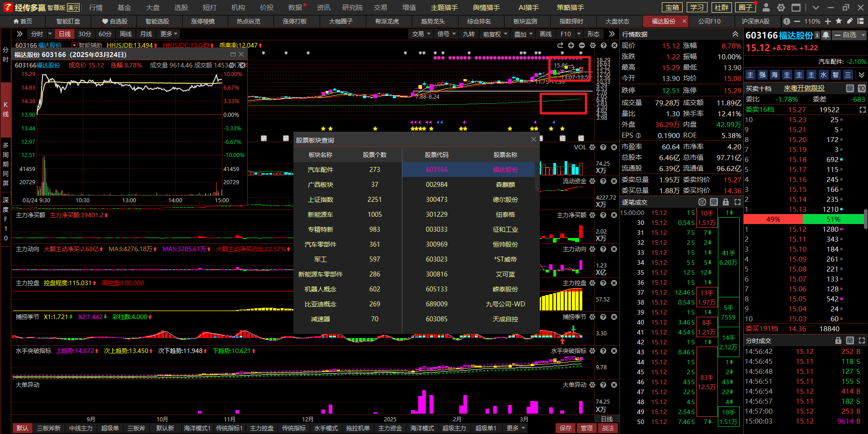The height and width of the screenshot is (434, 868).
Task: Click the lock icon in 分时成交 header
Action: click(x=838, y=341)
